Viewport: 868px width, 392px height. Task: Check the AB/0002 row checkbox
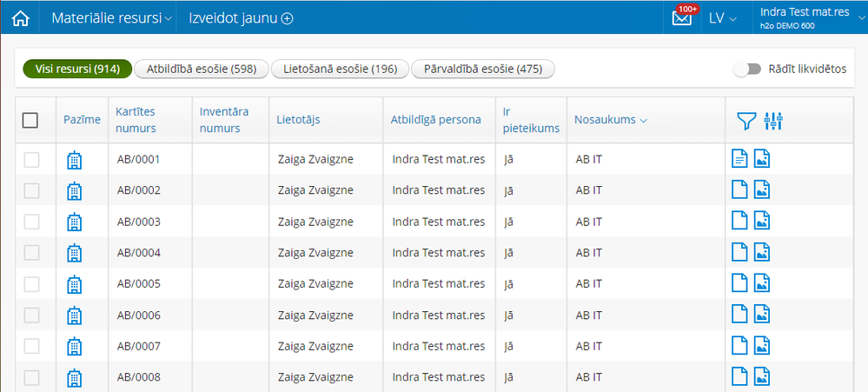(x=31, y=190)
